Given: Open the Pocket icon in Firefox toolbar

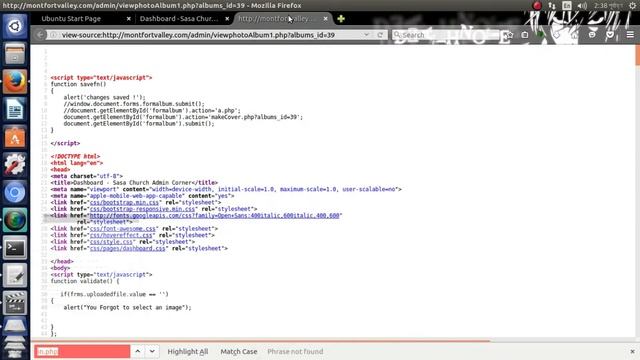Looking at the screenshot, I should point(610,35).
